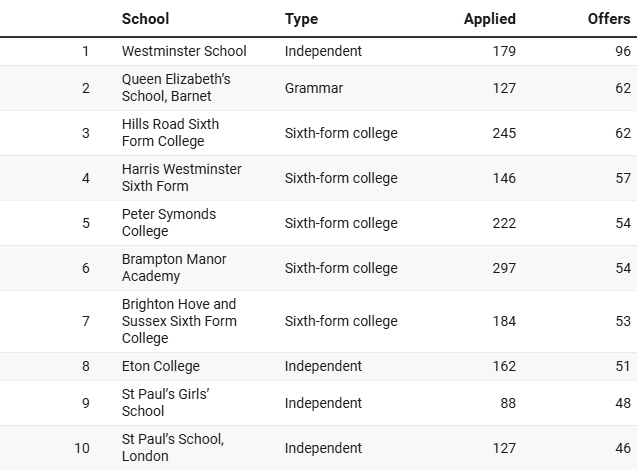637x470 pixels.
Task: Click Independent type cell for Eton College
Action: [x=323, y=366]
